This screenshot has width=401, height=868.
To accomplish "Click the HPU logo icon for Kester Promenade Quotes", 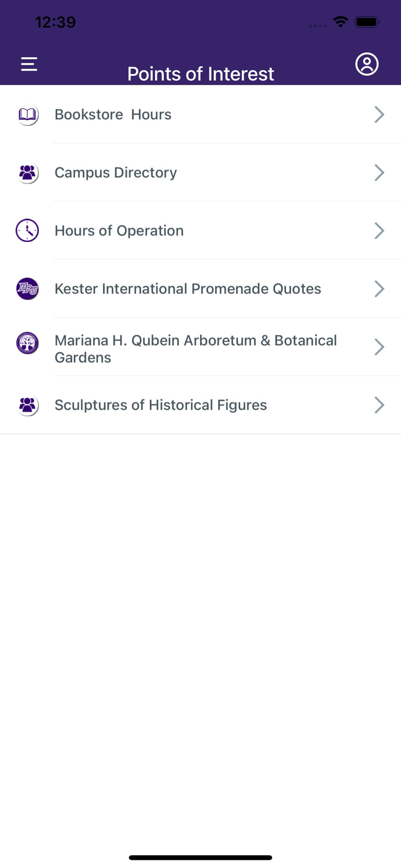I will tap(27, 288).
